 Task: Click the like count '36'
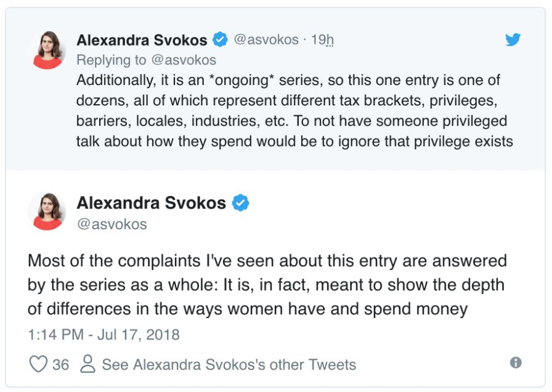coord(60,364)
